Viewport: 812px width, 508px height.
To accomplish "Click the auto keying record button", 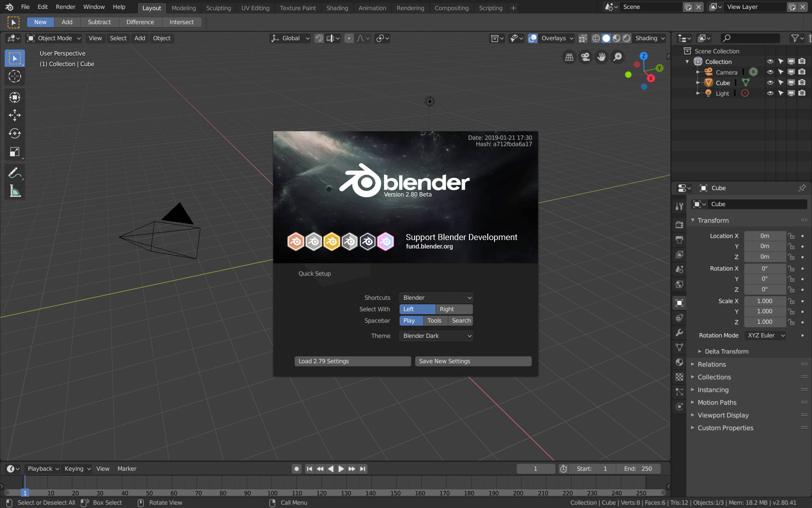I will [296, 469].
